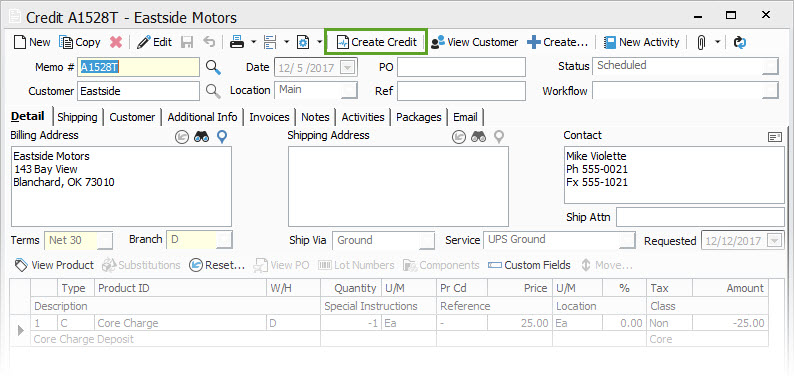The image size is (794, 378).
Task: Open Custom Fields for the line item
Action: [530, 265]
